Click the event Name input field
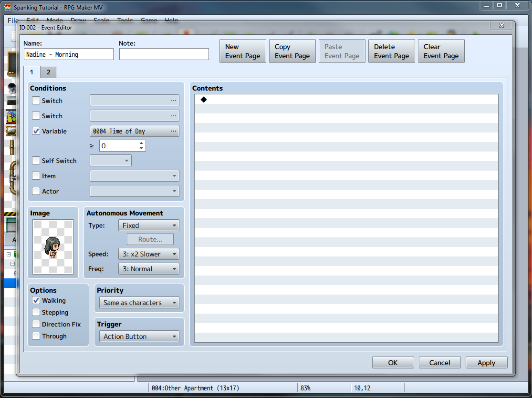 tap(69, 54)
